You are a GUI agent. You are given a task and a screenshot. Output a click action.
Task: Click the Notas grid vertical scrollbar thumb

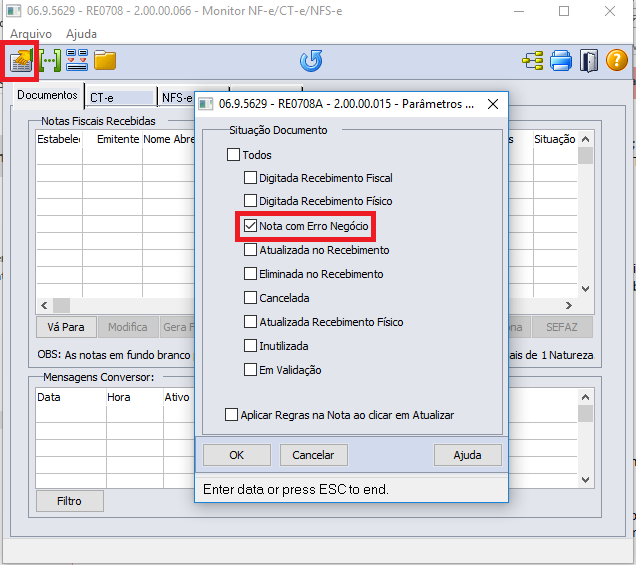(x=585, y=156)
